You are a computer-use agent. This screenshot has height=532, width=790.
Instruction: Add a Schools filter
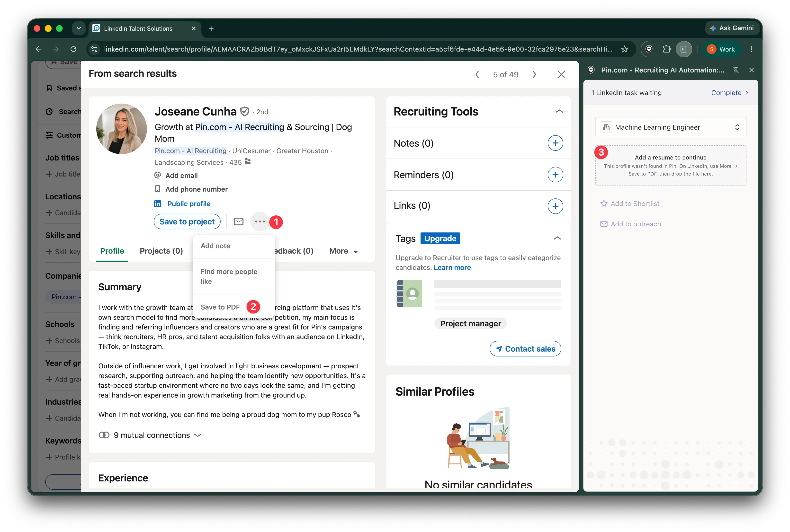click(x=63, y=341)
